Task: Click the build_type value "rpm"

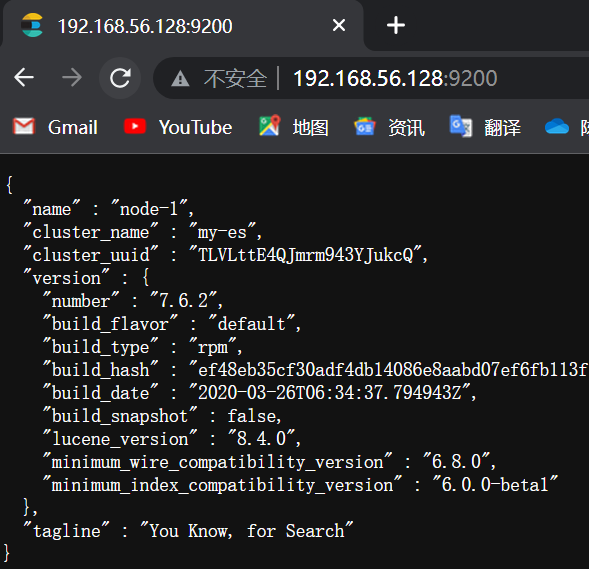Action: coord(213,347)
